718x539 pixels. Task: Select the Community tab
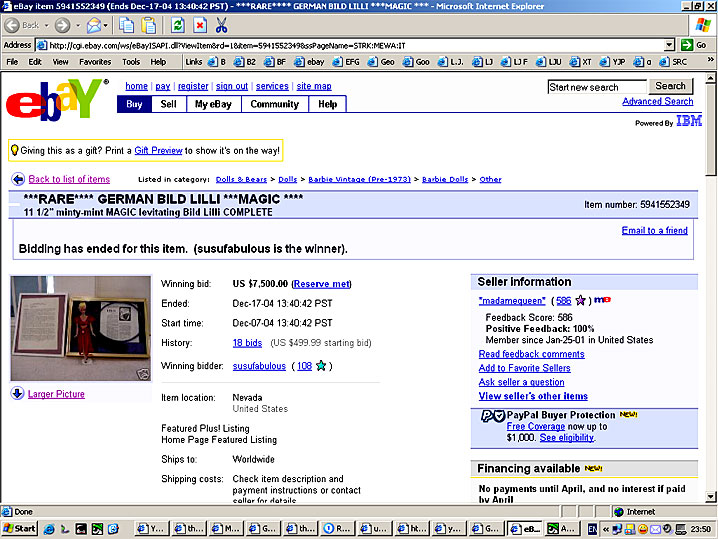coord(274,104)
